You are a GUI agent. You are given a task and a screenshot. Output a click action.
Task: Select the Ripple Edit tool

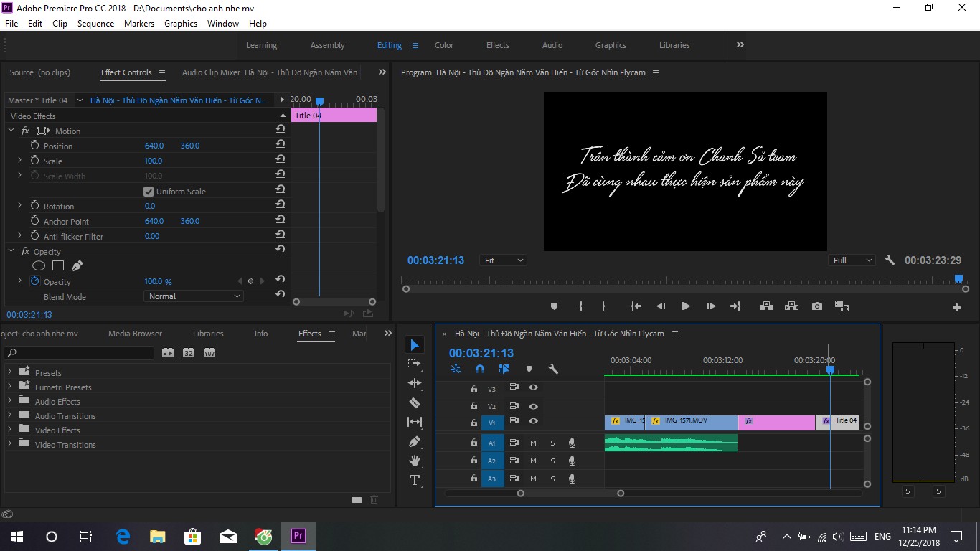tap(415, 383)
